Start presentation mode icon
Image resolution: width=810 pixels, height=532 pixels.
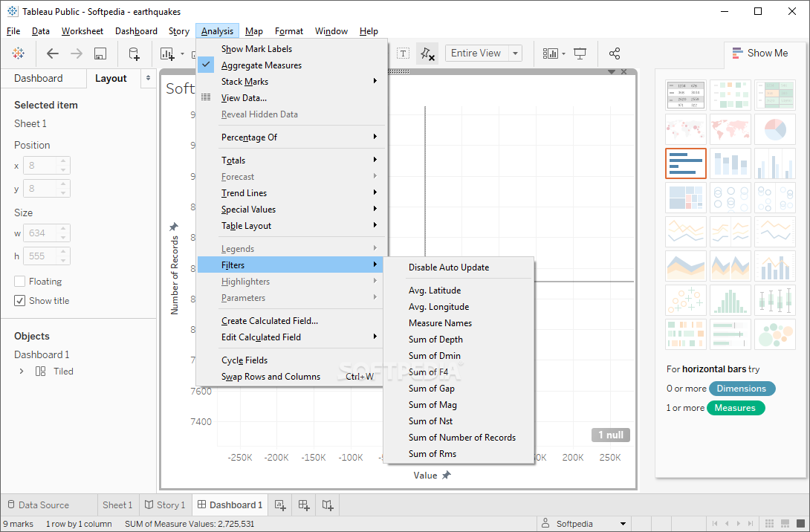coord(580,53)
